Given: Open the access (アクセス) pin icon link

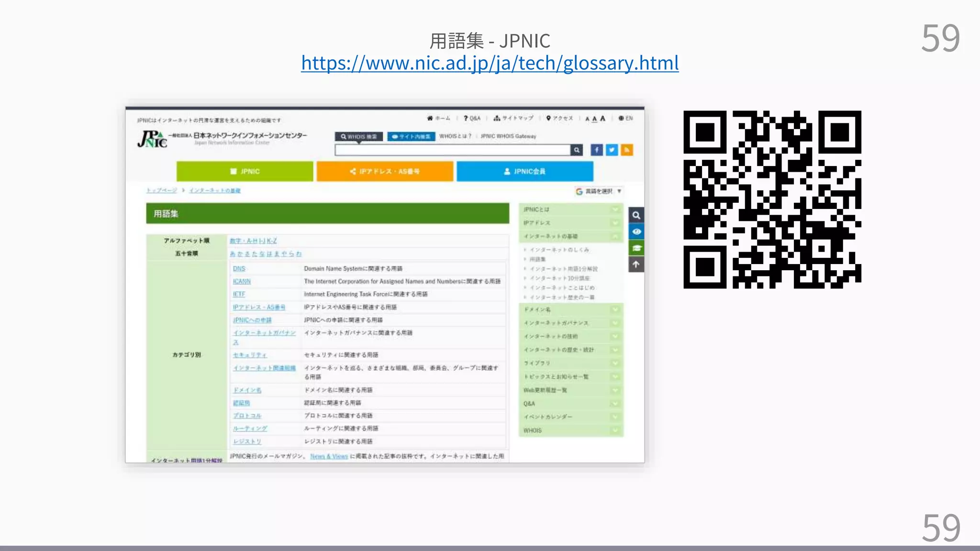Looking at the screenshot, I should coord(559,118).
